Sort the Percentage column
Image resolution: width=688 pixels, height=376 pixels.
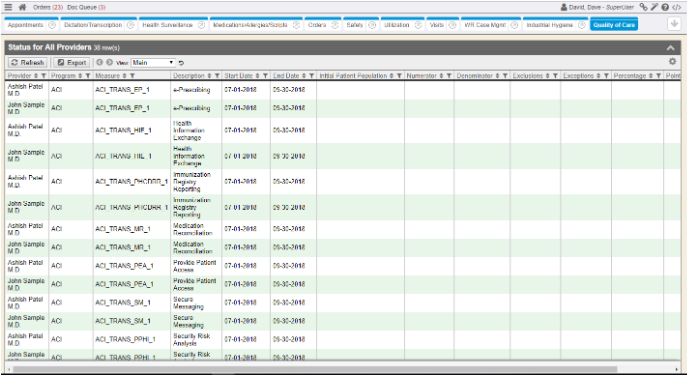coord(651,76)
